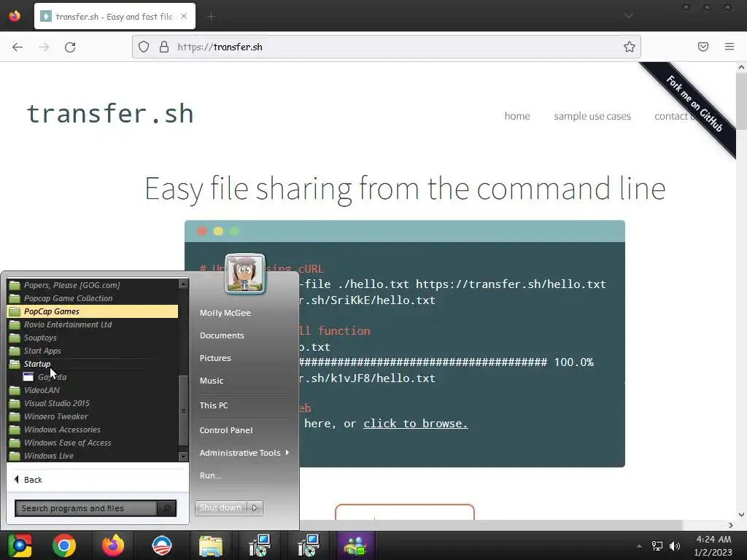Open the Winaero Tweaker folder

click(93, 416)
